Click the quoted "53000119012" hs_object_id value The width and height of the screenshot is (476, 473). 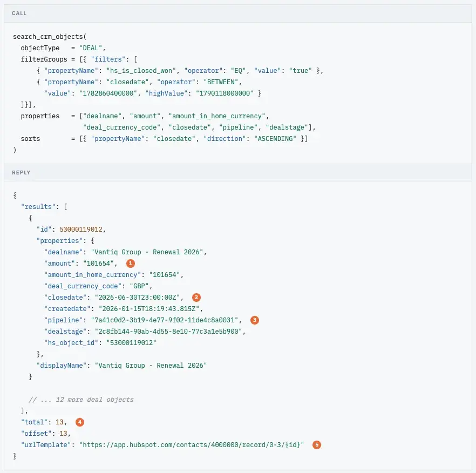coord(132,343)
